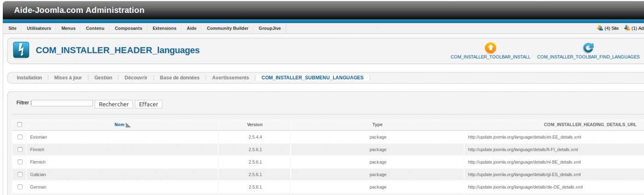
Task: Select the Galician language checkbox
Action: [20, 174]
